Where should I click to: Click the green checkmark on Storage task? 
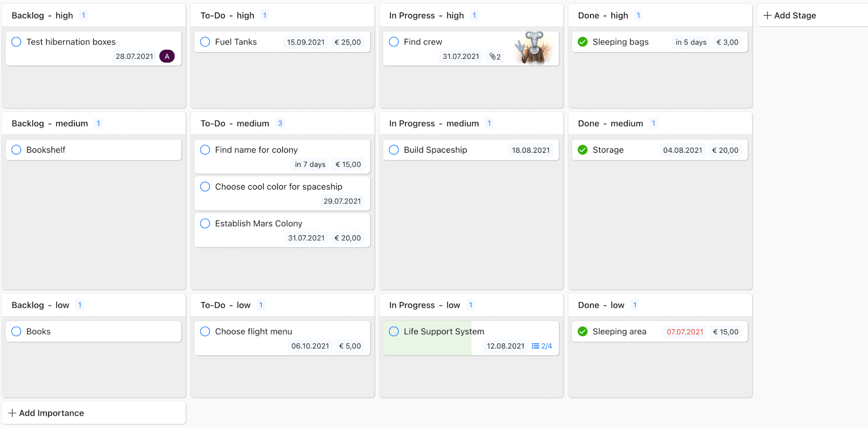pos(583,150)
